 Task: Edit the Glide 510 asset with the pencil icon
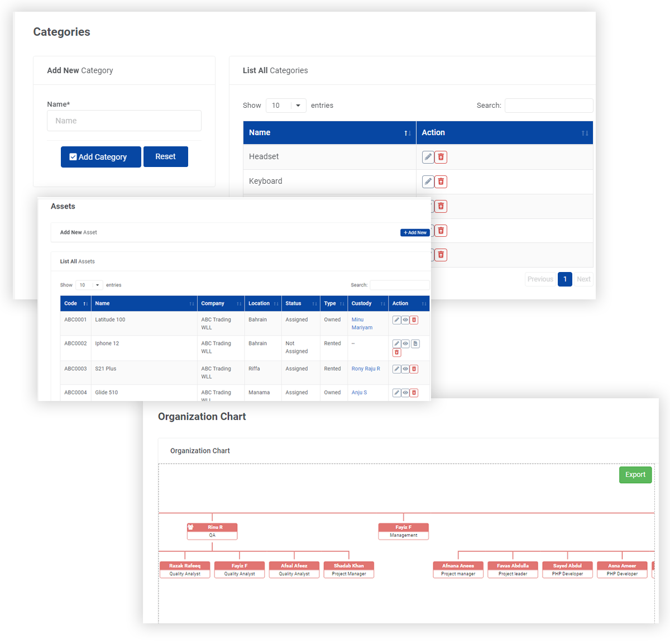(396, 393)
